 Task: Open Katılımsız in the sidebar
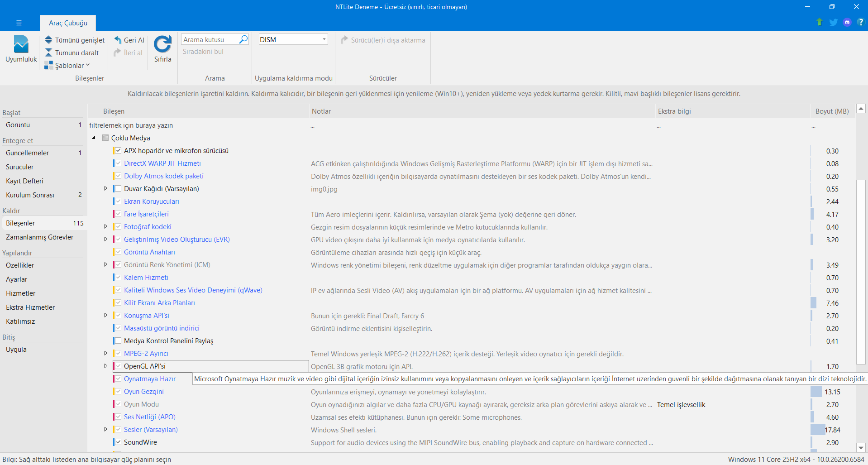point(43,321)
